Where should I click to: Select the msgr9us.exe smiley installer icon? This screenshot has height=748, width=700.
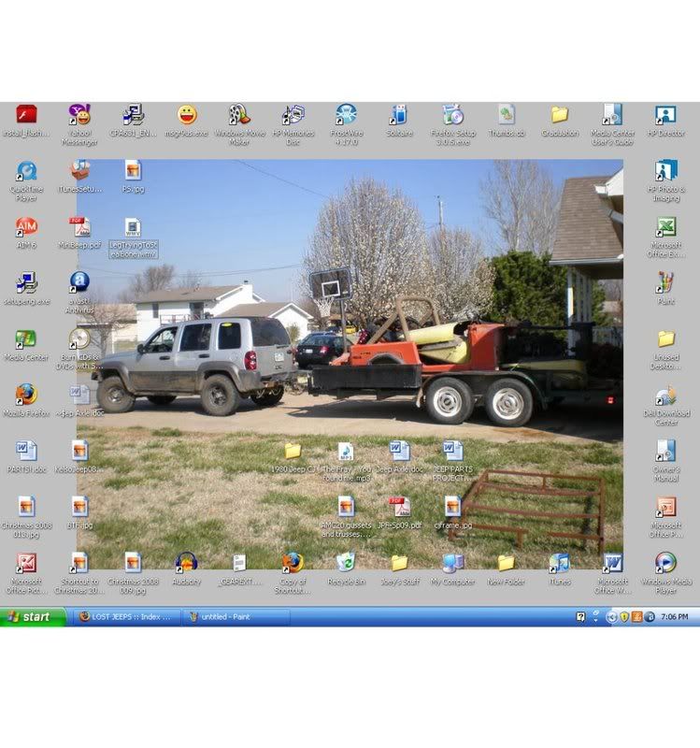(x=186, y=115)
